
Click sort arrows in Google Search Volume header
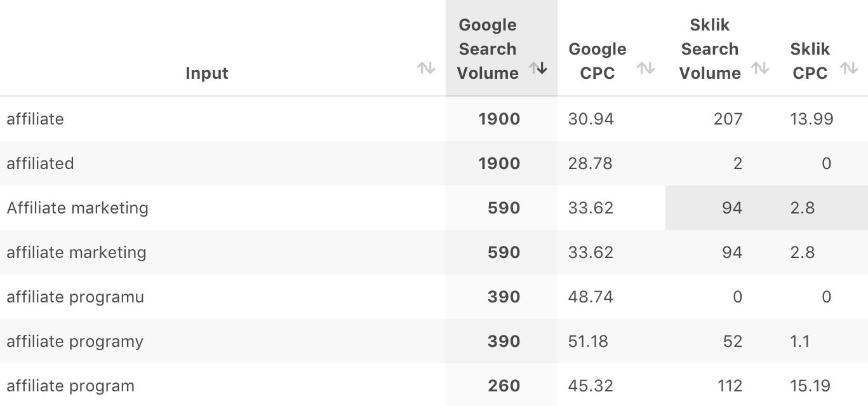coord(538,68)
